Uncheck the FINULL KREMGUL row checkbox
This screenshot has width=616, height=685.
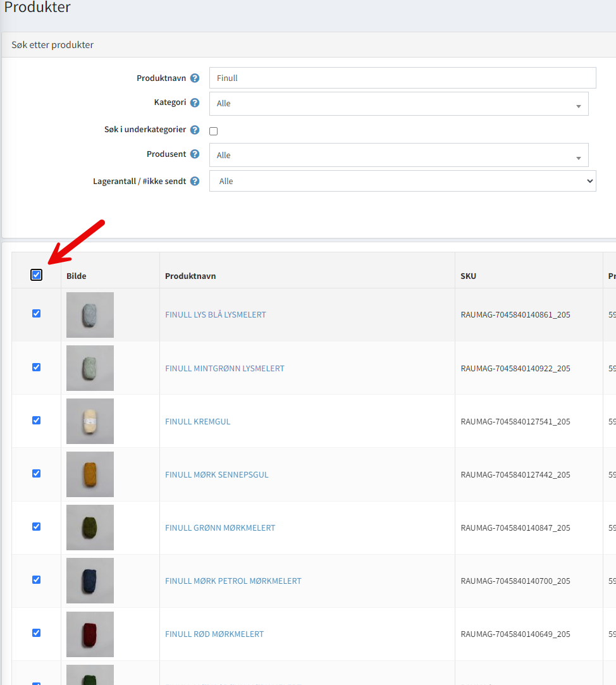click(36, 421)
